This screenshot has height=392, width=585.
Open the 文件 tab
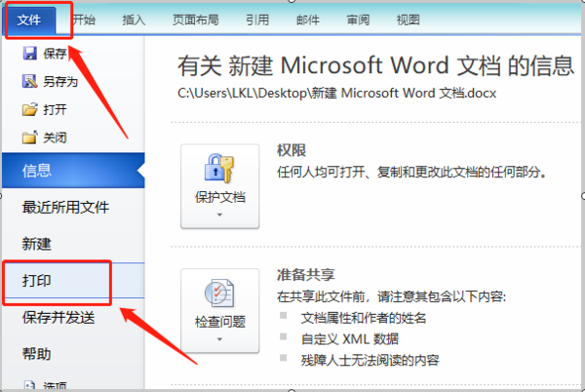(x=29, y=20)
